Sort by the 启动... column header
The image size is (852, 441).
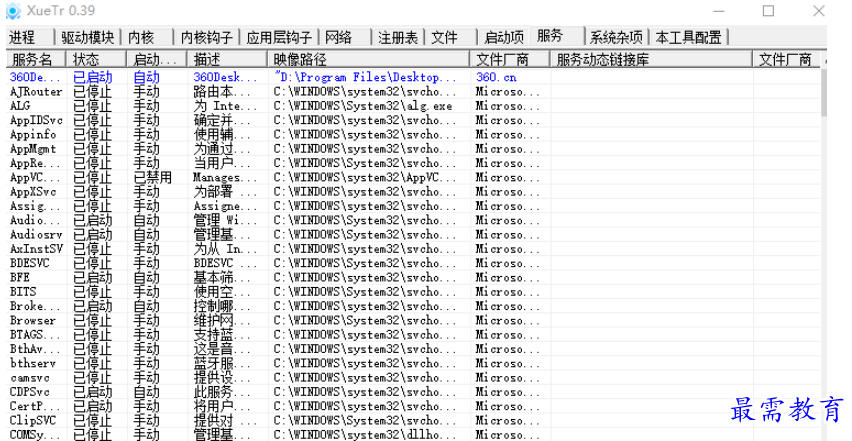tap(156, 59)
